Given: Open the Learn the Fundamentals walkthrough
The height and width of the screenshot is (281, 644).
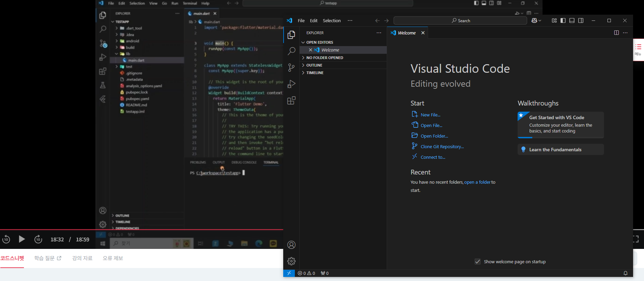Looking at the screenshot, I should click(x=561, y=150).
